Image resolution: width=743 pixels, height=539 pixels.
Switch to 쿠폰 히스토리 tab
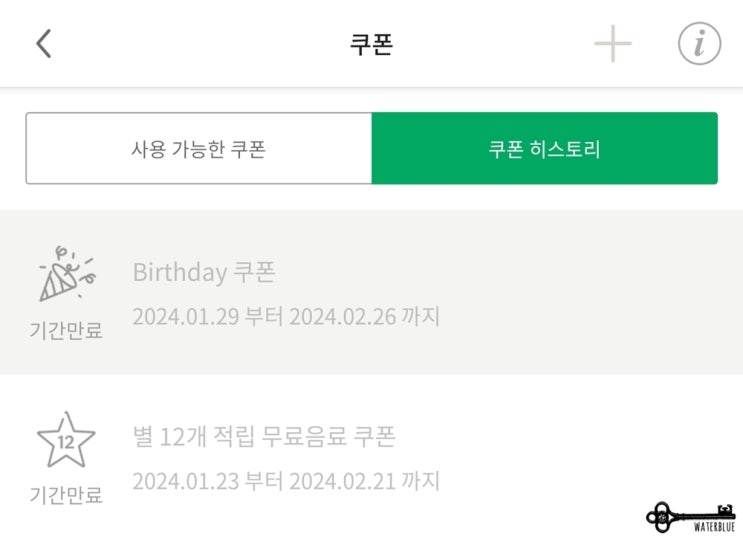coord(544,148)
